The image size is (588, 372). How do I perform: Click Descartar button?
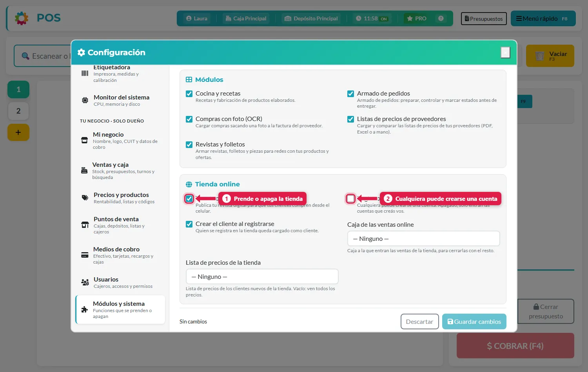[x=419, y=321]
